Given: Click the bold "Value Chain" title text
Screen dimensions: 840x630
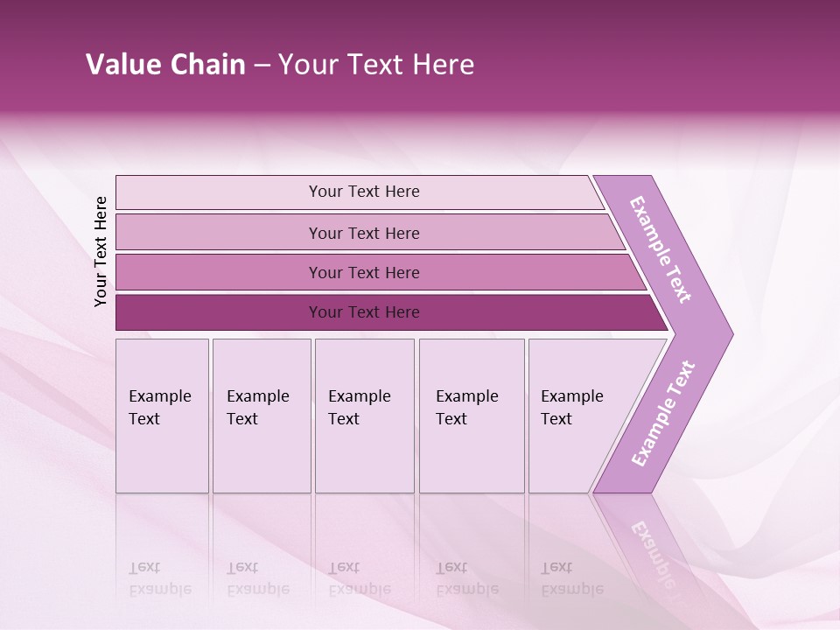Looking at the screenshot, I should coord(165,65).
